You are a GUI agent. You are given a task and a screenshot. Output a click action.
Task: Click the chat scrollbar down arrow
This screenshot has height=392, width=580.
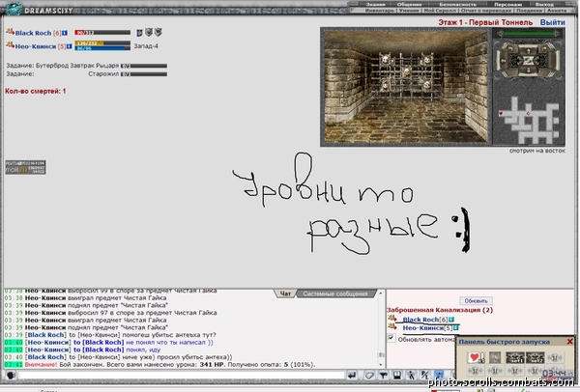click(381, 365)
